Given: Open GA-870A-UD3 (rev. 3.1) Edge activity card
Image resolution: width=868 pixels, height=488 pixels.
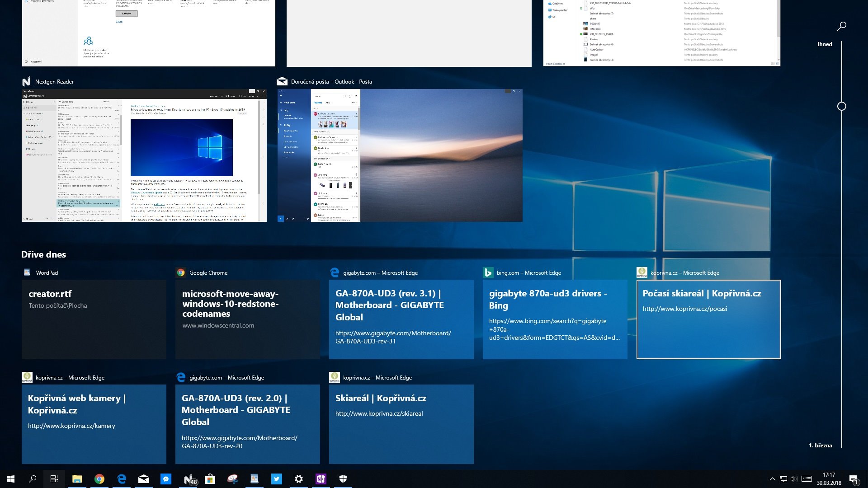Looking at the screenshot, I should pyautogui.click(x=401, y=319).
